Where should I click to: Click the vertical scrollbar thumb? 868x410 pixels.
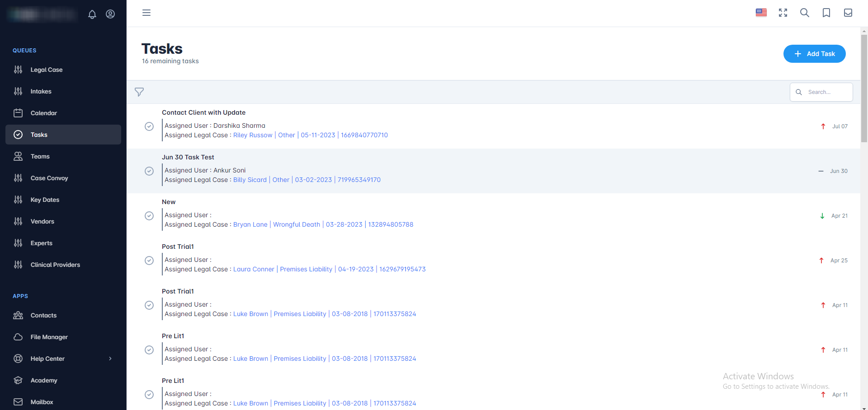pyautogui.click(x=864, y=89)
